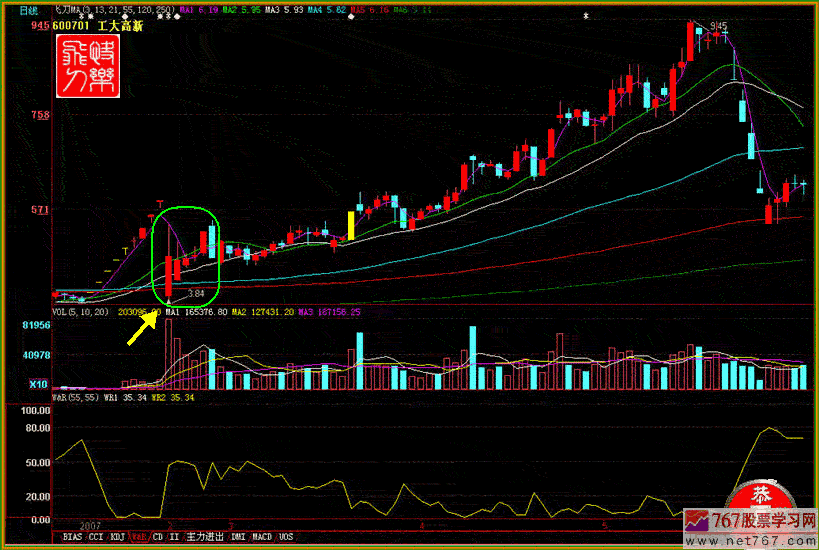819x550 pixels.
Task: Switch to the CCI indicator tab
Action: click(96, 537)
